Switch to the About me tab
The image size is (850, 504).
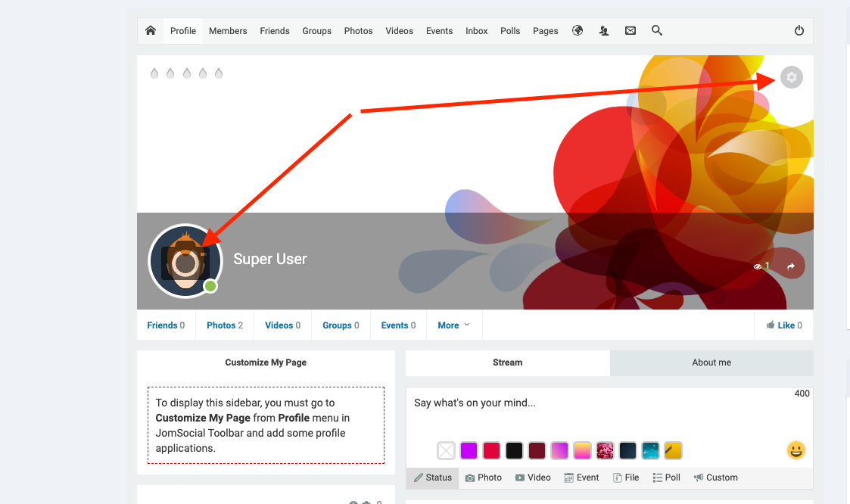pos(711,362)
